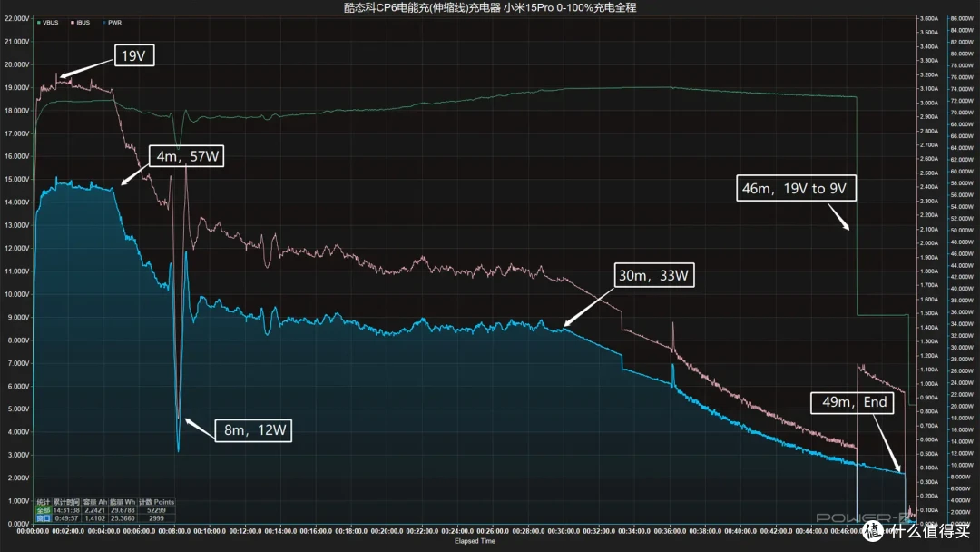Screen dimensions: 980x552
Task: Click the 5.000V tick on the voltage axis
Action: click(18, 409)
